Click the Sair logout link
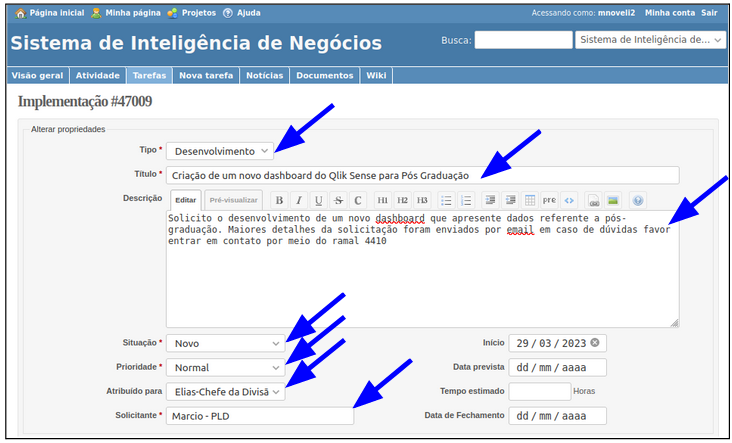This screenshot has height=443, width=732. coord(709,13)
